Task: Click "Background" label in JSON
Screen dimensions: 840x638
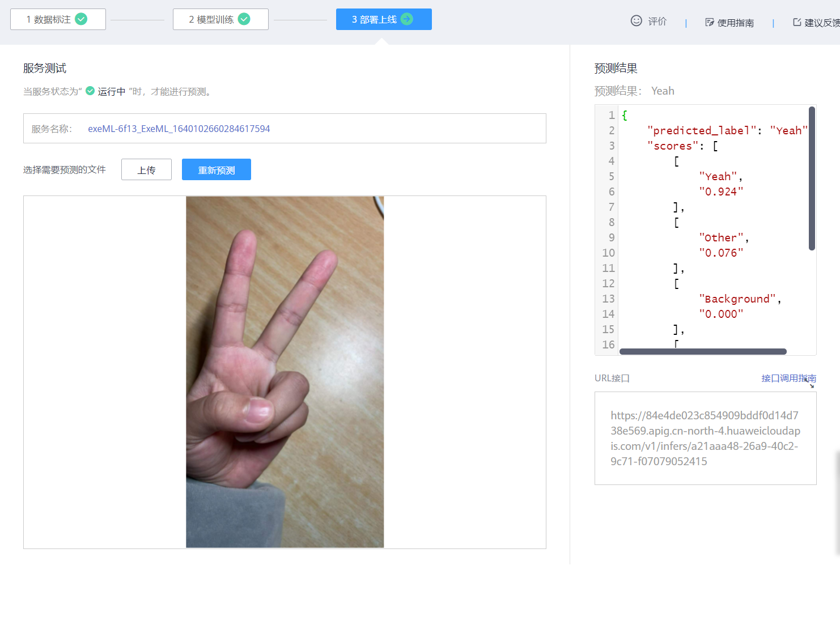Action: point(737,299)
